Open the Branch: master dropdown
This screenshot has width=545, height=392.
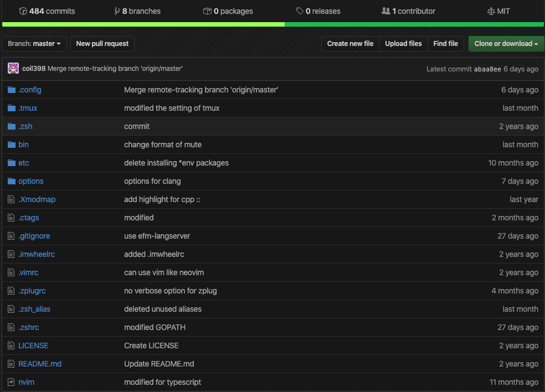click(34, 44)
